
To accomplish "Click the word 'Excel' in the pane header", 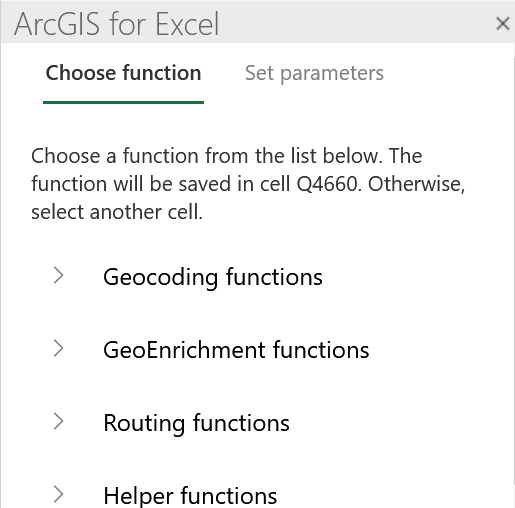I will coord(187,24).
